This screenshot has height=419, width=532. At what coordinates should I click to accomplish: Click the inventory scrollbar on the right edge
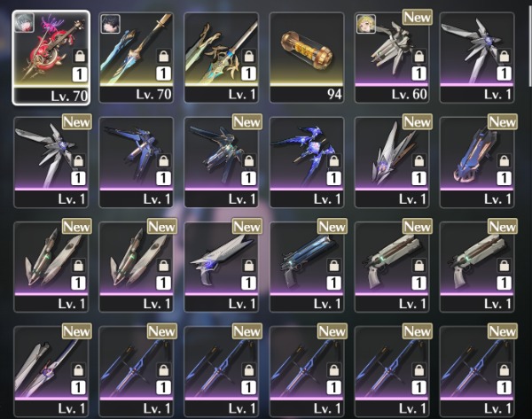tap(530, 43)
